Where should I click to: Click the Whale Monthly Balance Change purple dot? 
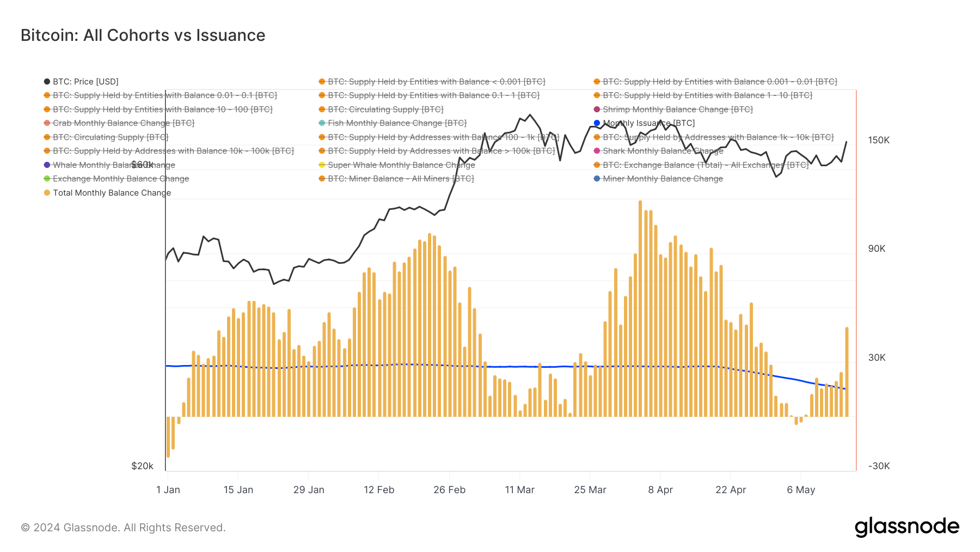click(47, 165)
